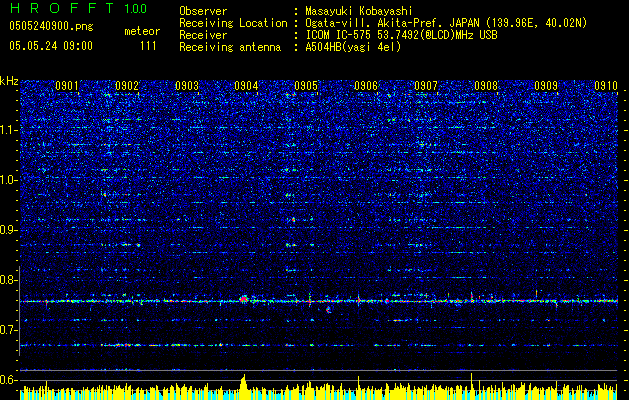Click the 'Observer' field label

tap(203, 11)
